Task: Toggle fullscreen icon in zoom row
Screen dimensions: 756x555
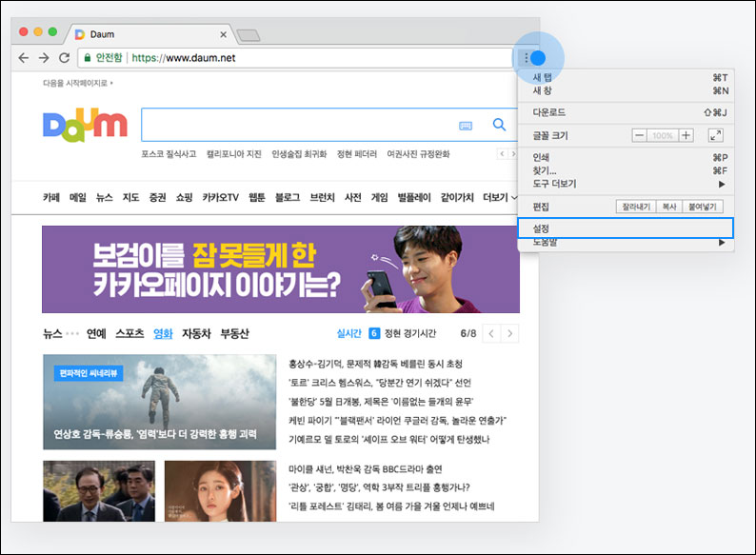Action: 716,135
